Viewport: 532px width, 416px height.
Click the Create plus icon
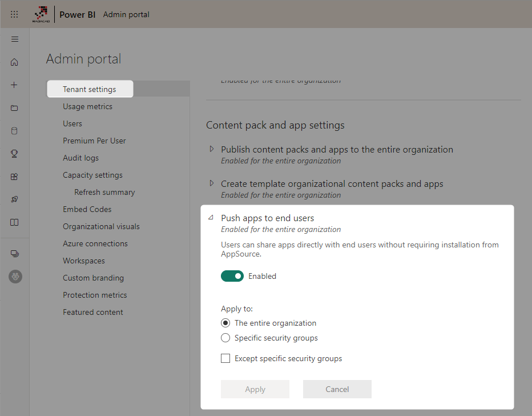15,85
